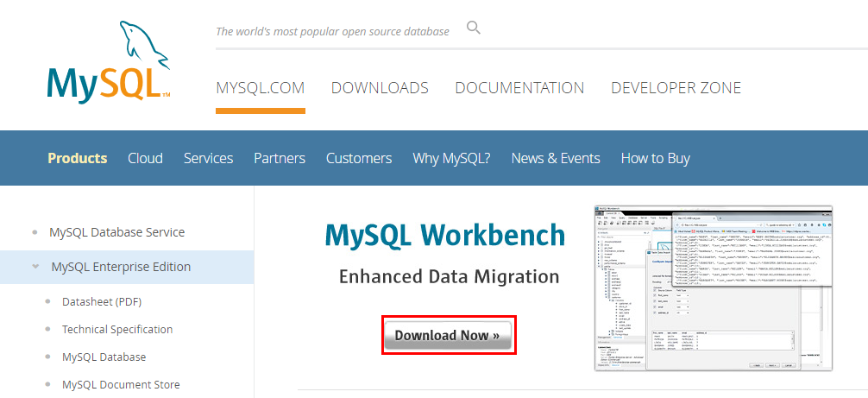This screenshot has width=868, height=398.
Task: Open MySQL Database Service in the sidebar
Action: 116,232
